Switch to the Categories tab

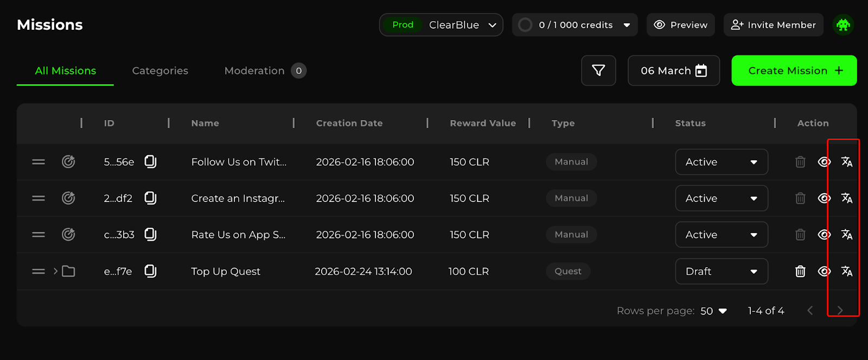point(160,71)
